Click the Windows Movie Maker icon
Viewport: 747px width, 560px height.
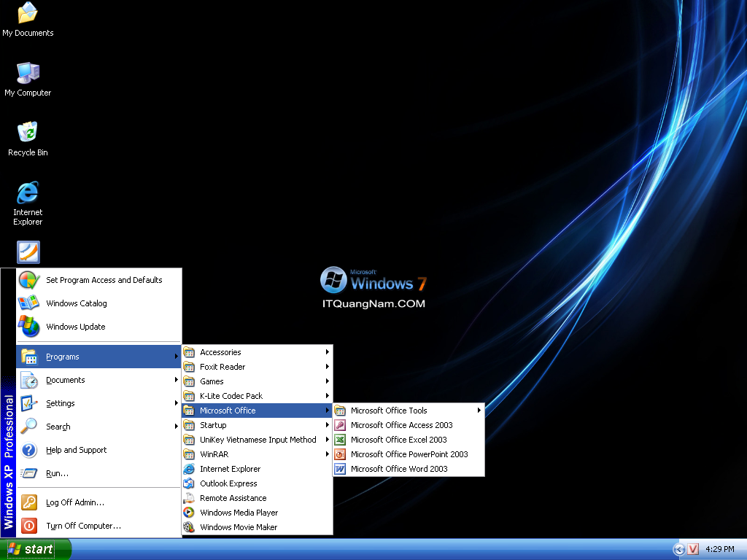click(x=189, y=527)
